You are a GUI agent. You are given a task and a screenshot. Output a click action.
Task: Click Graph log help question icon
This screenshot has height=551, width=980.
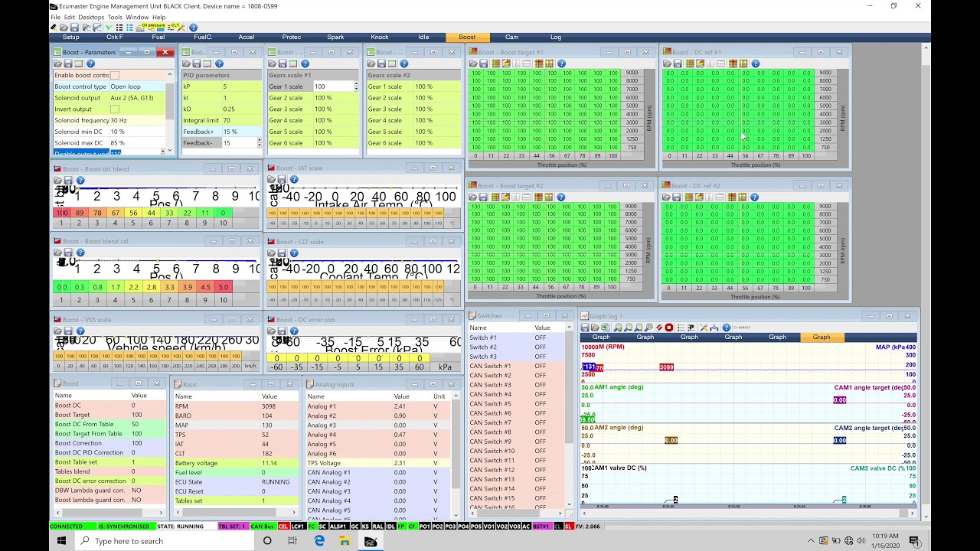click(727, 328)
